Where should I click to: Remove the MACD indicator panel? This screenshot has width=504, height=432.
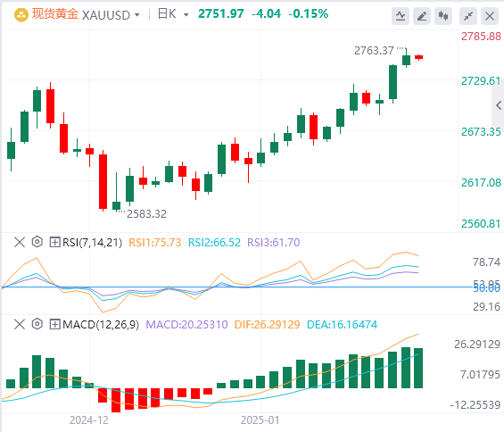click(x=20, y=324)
